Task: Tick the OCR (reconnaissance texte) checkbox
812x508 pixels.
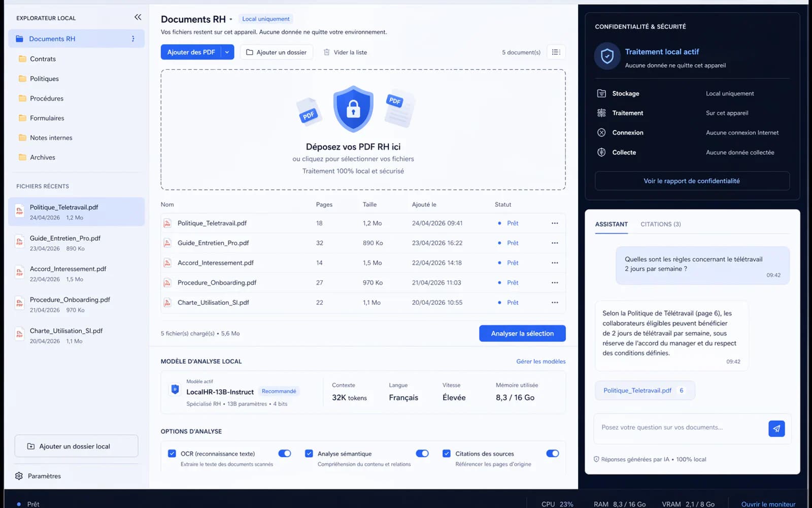Action: [x=172, y=454]
